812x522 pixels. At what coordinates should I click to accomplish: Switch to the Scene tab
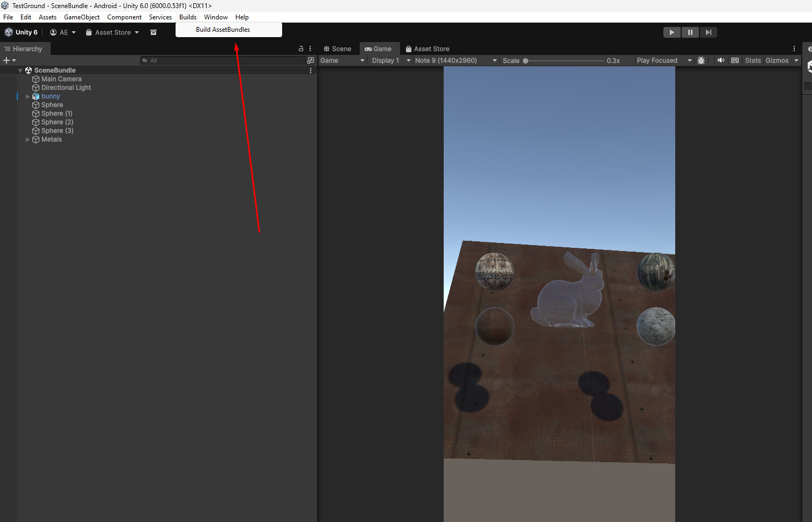pyautogui.click(x=338, y=48)
